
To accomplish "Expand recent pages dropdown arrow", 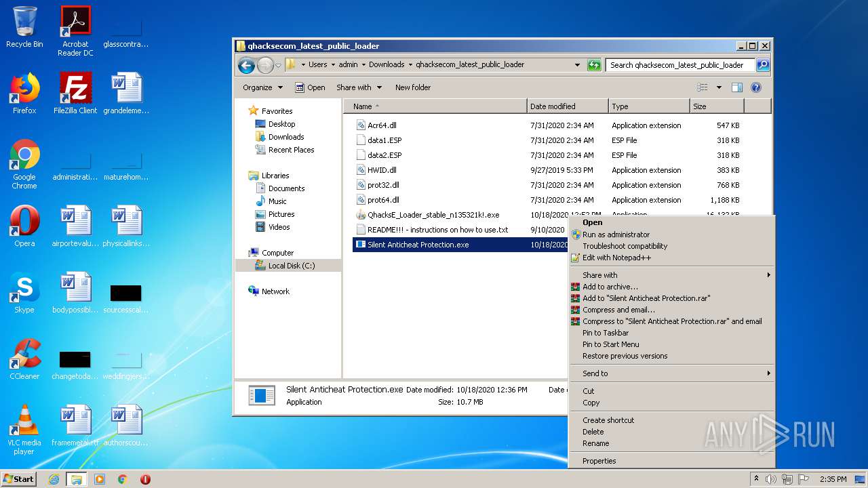I will click(278, 66).
